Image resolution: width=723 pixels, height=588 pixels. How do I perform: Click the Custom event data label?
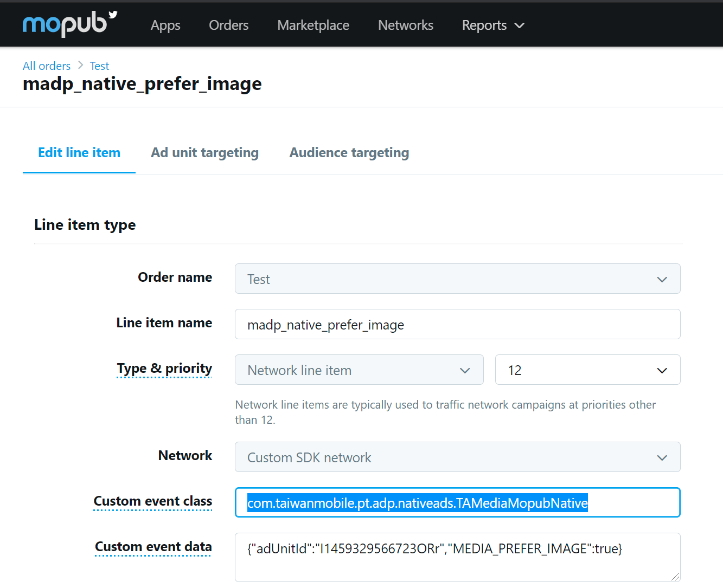153,547
